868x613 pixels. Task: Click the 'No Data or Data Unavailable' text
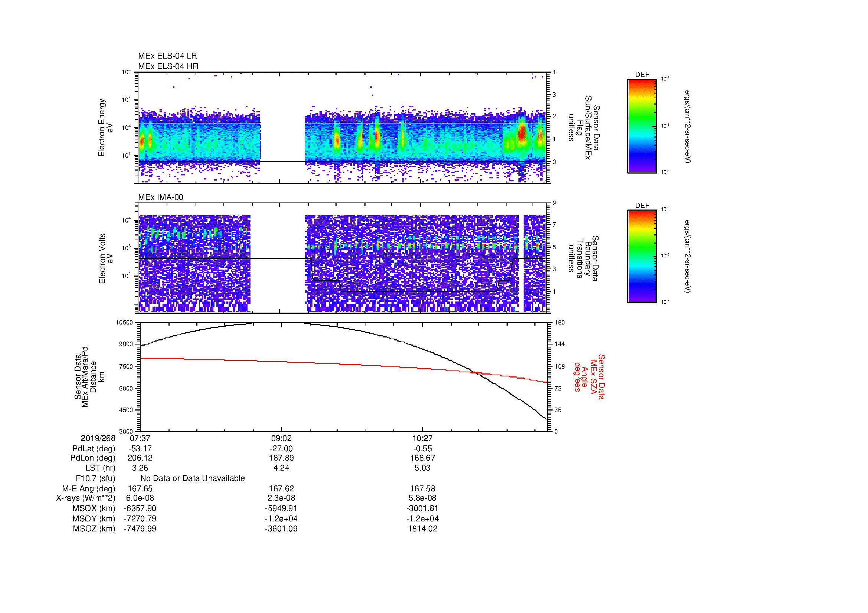[x=193, y=478]
